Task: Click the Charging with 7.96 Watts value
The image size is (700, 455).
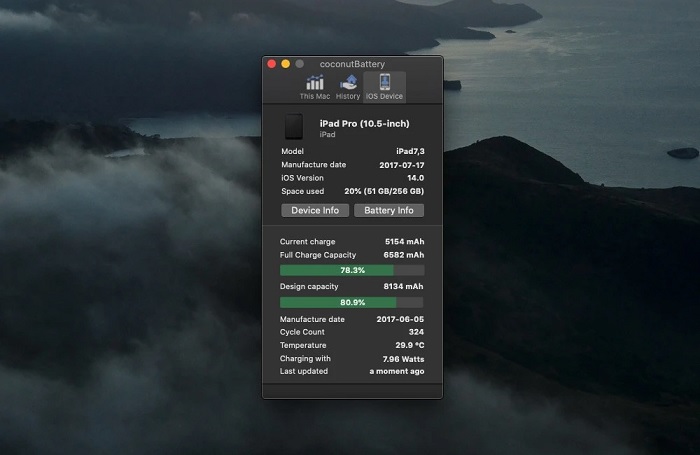Action: click(x=403, y=358)
